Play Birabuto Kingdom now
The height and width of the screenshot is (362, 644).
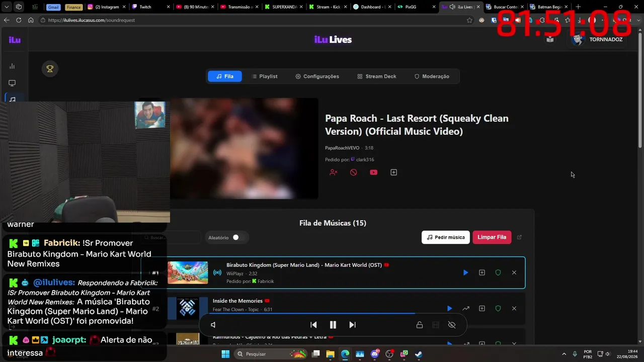click(465, 273)
